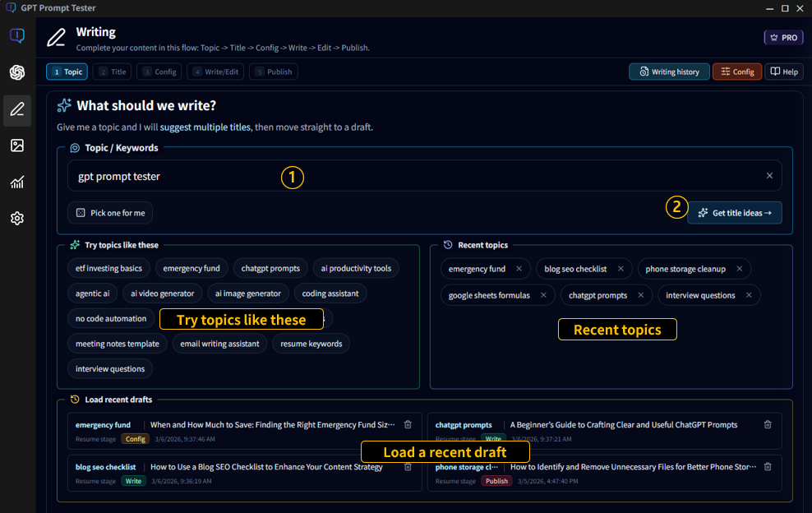812x513 pixels.
Task: Switch to the Title step tab
Action: [113, 72]
